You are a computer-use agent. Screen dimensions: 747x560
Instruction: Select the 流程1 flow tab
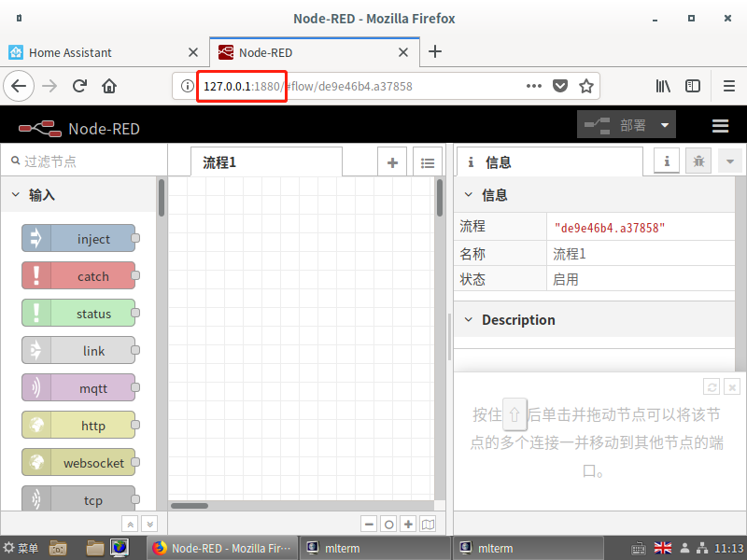point(266,162)
